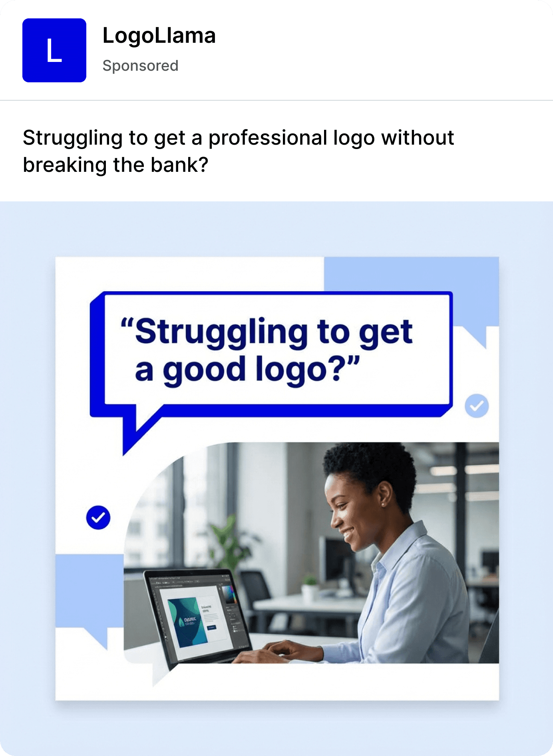
Task: Open the LogoLlama advertiser name
Action: 159,36
